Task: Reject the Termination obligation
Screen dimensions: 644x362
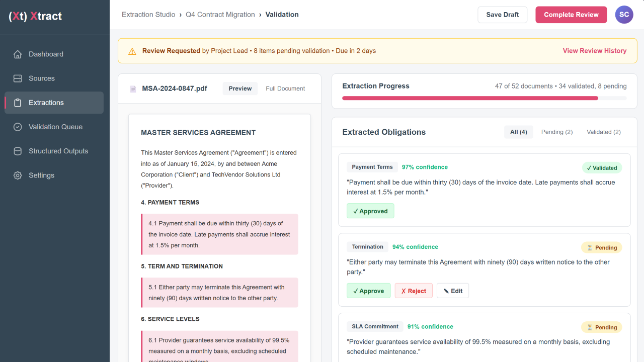Action: (x=414, y=291)
